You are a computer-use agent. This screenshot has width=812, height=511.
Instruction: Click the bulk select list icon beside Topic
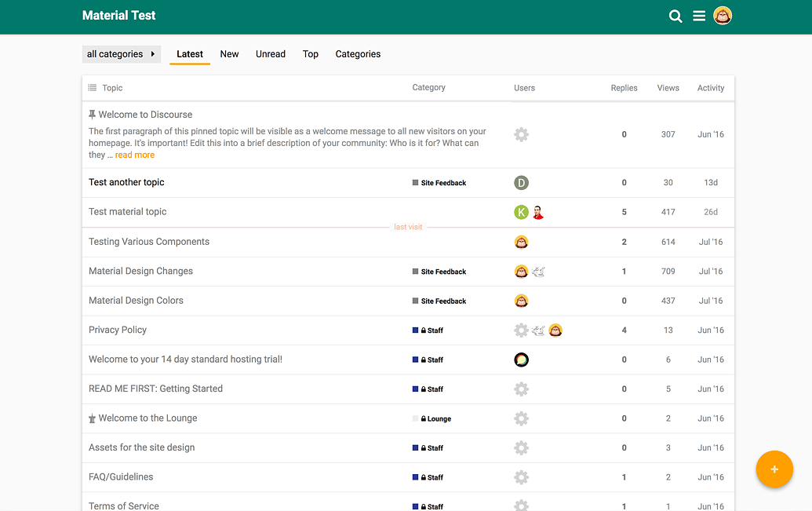click(x=93, y=88)
